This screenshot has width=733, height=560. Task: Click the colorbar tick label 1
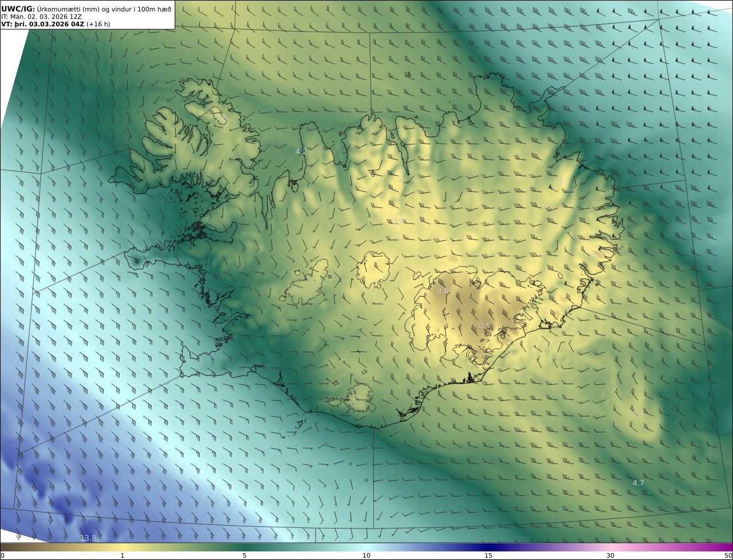pos(122,555)
